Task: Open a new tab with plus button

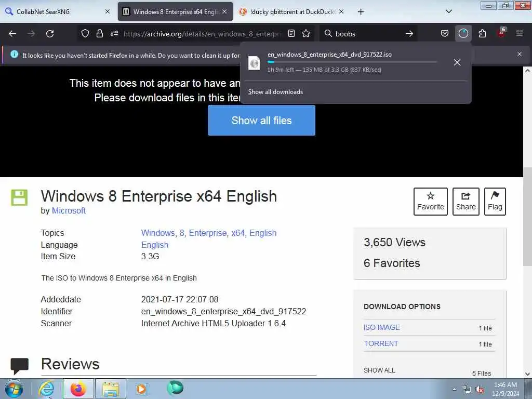Action: click(361, 12)
